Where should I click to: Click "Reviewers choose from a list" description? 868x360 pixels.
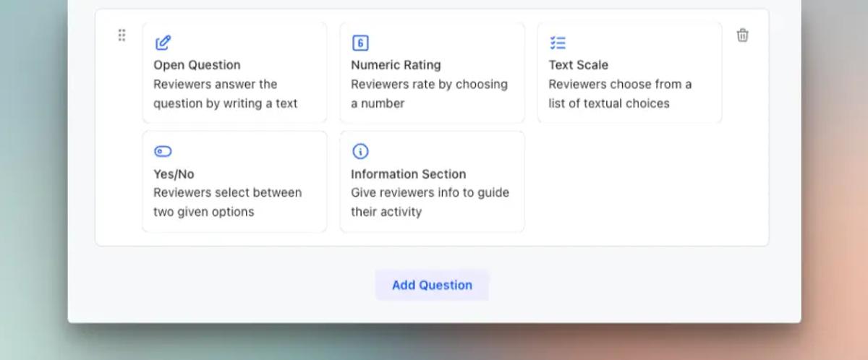pos(620,94)
